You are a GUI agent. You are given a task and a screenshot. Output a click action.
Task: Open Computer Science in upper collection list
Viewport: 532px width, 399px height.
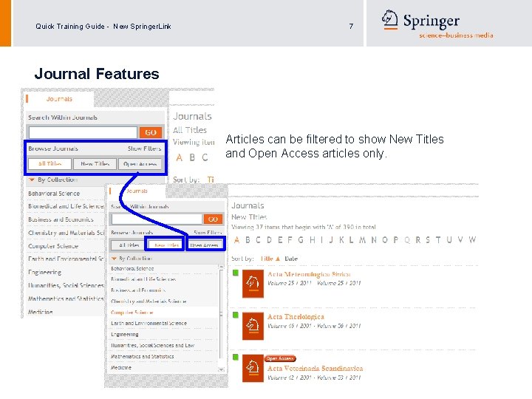(x=53, y=246)
